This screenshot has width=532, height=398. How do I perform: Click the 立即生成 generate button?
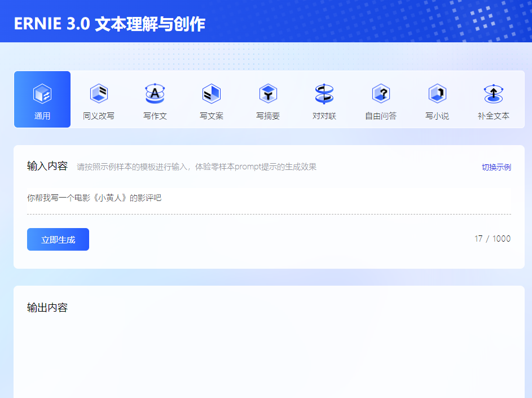click(x=58, y=239)
